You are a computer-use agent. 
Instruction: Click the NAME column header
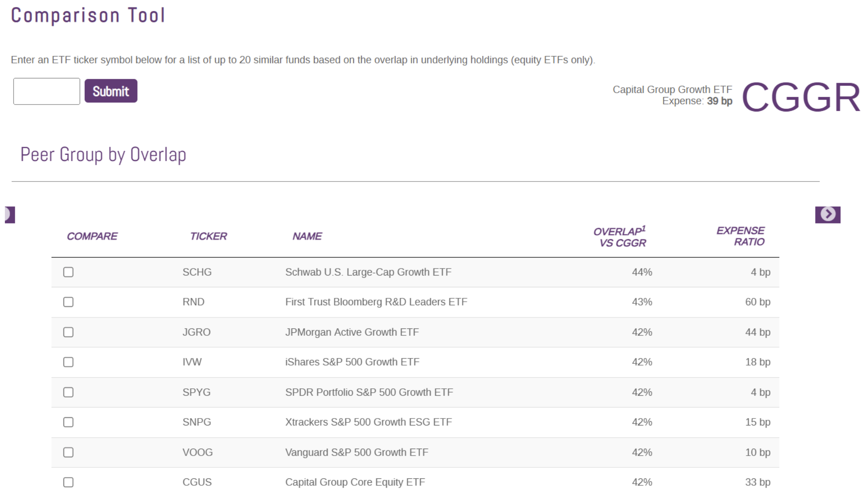pyautogui.click(x=307, y=236)
